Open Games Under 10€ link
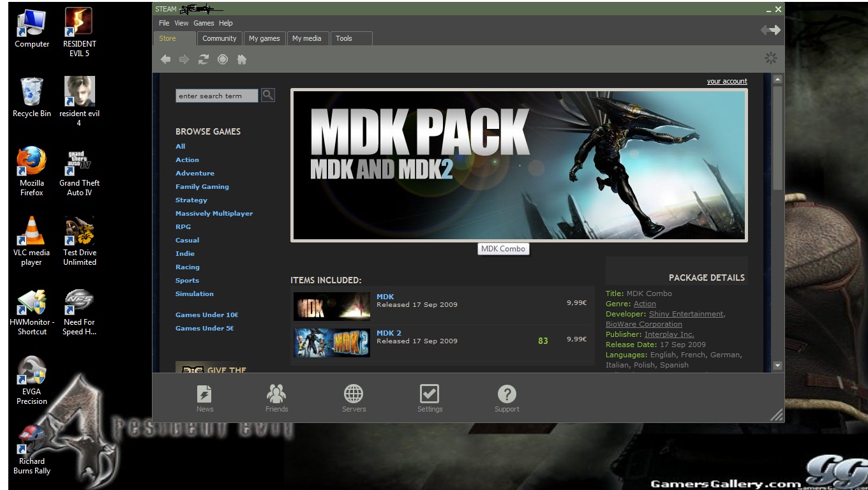 207,315
